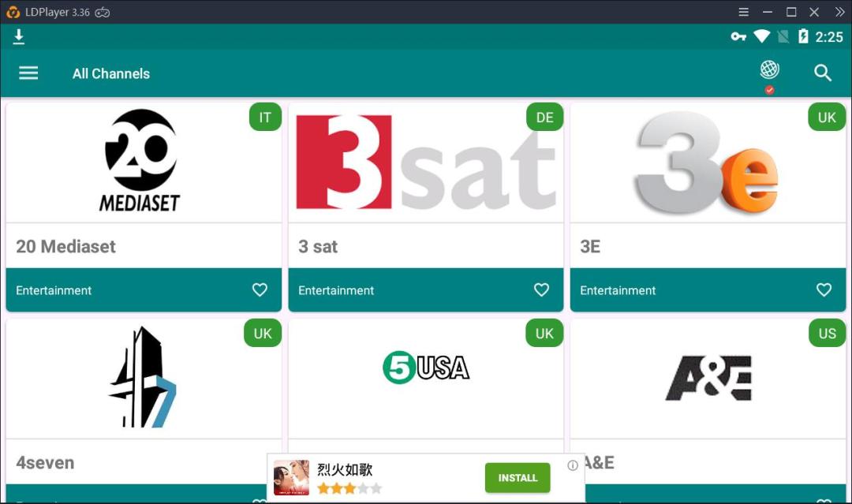This screenshot has width=852, height=504.
Task: Open the hamburger navigation menu
Action: click(28, 73)
